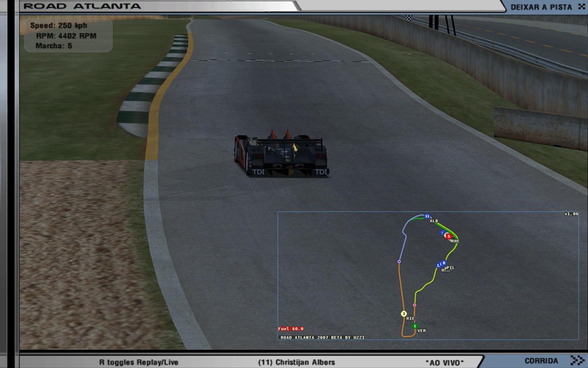Select the yellow car marker 3 labeled RIE

click(x=404, y=313)
